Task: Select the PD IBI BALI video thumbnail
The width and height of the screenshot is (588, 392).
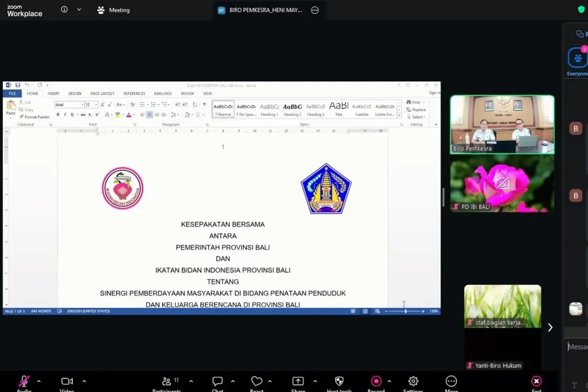Action: click(502, 184)
